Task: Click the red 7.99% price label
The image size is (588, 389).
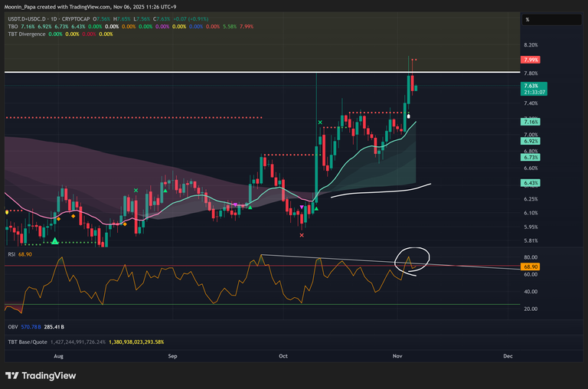Action: 531,60
